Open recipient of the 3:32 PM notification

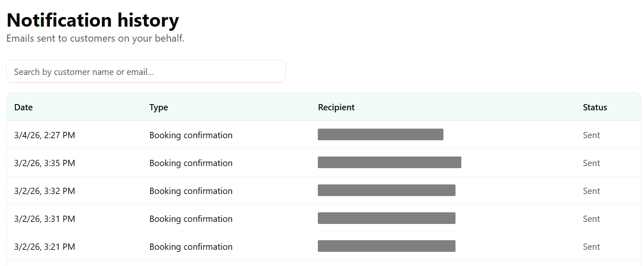click(386, 190)
